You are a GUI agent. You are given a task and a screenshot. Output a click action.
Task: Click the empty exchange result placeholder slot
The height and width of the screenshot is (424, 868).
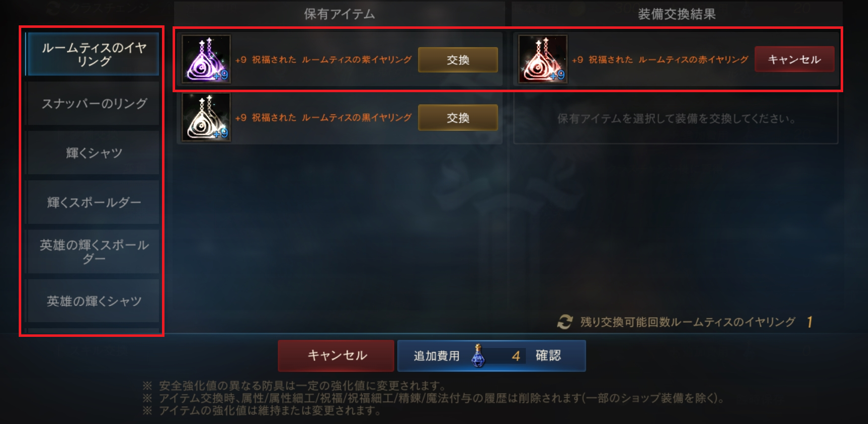coord(676,119)
